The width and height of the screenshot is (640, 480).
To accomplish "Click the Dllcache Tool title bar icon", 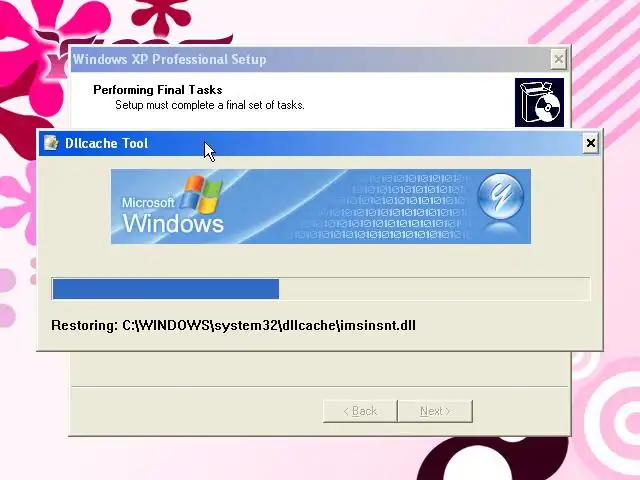I will (51, 143).
